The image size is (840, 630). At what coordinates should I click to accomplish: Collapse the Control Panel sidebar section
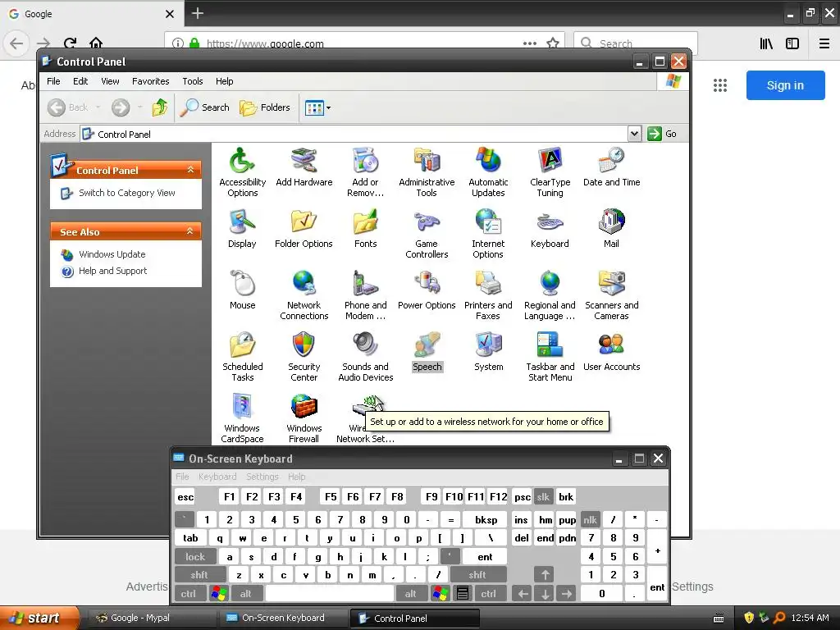coord(190,170)
